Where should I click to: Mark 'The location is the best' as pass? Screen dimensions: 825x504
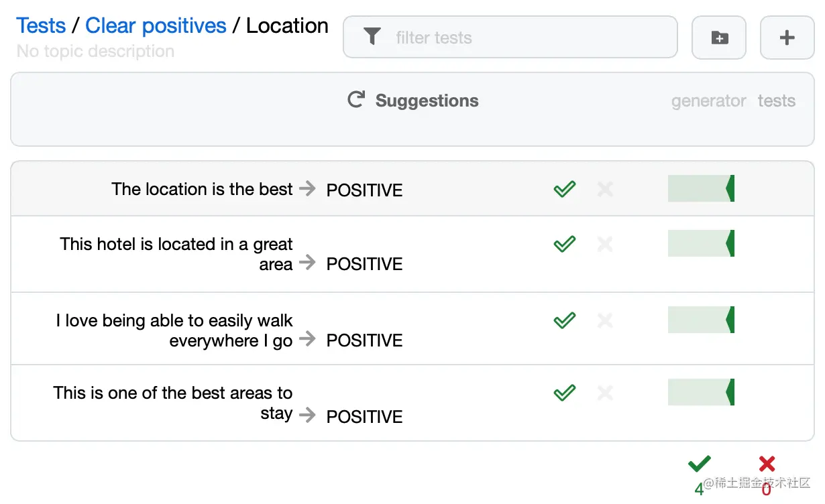point(565,189)
